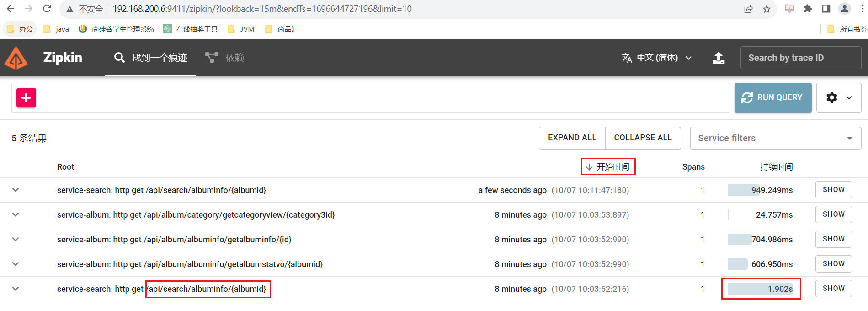Viewport: 868px width, 311px height.
Task: Click SHOW for the 949.249ms trace
Action: point(833,189)
